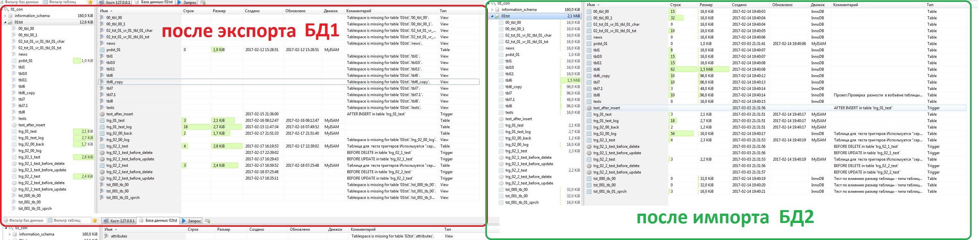Click tbl6 table icon in green panel tree
The image size is (980, 240).
point(501,80)
